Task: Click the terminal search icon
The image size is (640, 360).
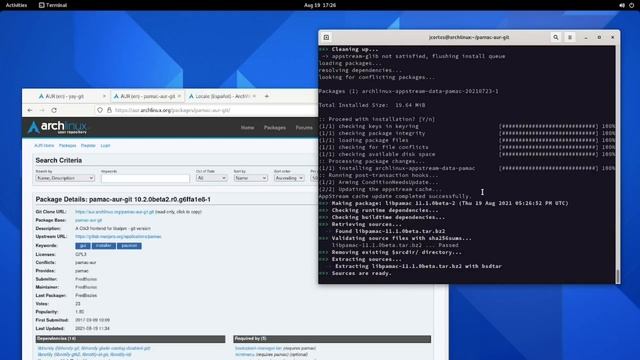Action: (x=556, y=37)
